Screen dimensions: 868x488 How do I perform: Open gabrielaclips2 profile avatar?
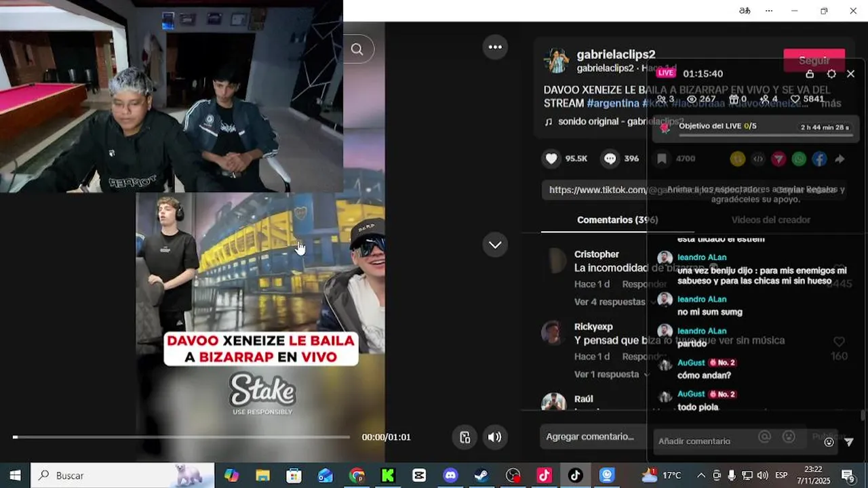pyautogui.click(x=556, y=61)
